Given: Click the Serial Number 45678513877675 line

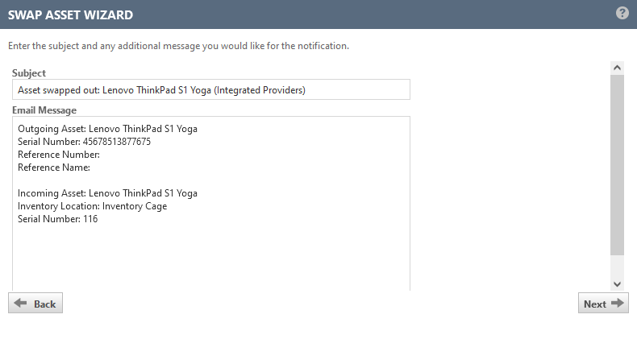Looking at the screenshot, I should pos(84,142).
